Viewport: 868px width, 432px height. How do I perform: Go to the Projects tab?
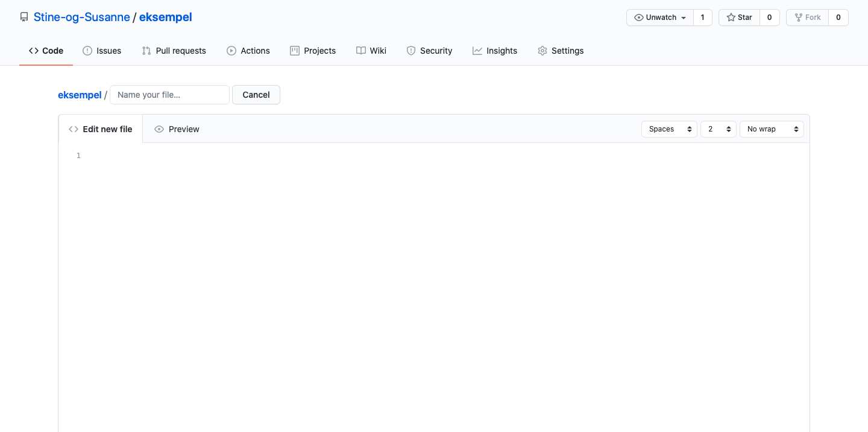[313, 51]
